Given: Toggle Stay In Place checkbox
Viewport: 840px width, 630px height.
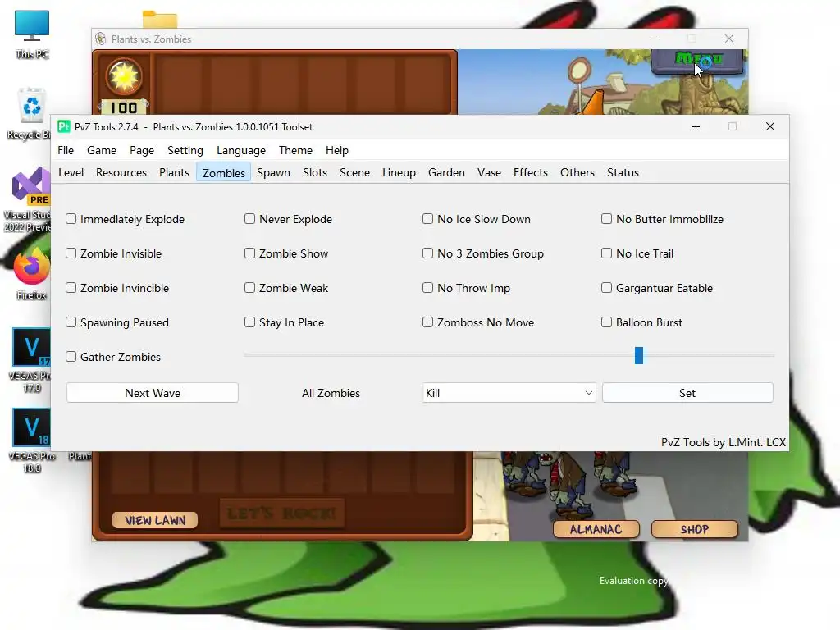Looking at the screenshot, I should 249,322.
